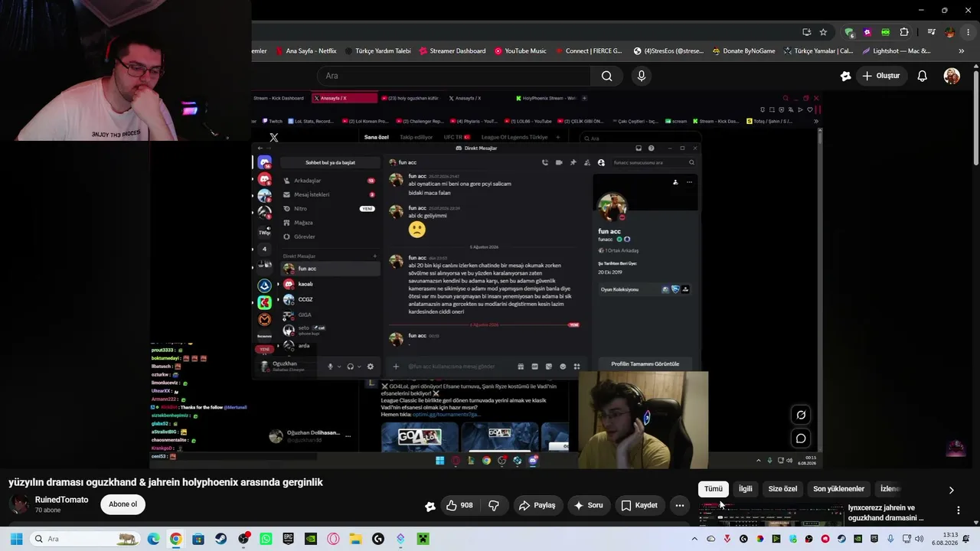
Task: Open the Donate ByNoGame bookmark
Action: [x=743, y=51]
